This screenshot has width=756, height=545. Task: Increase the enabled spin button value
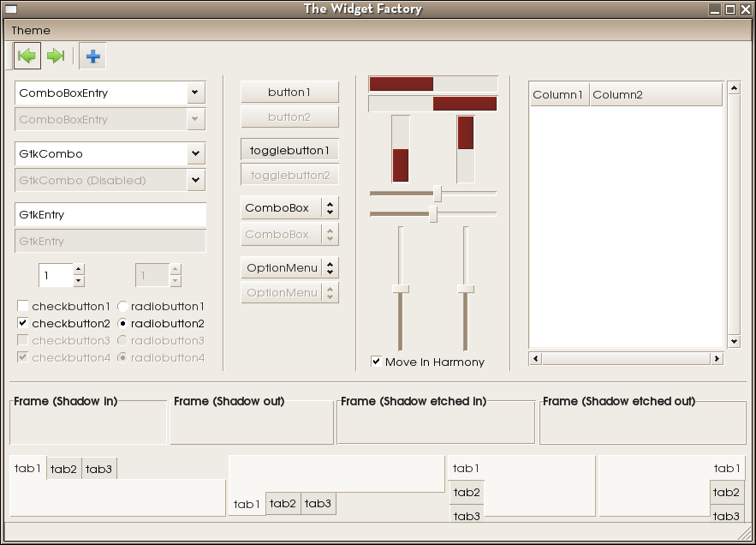tap(79, 269)
